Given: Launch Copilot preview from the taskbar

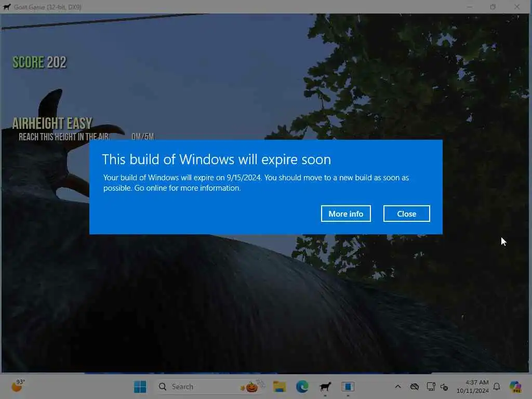Looking at the screenshot, I should 515,387.
